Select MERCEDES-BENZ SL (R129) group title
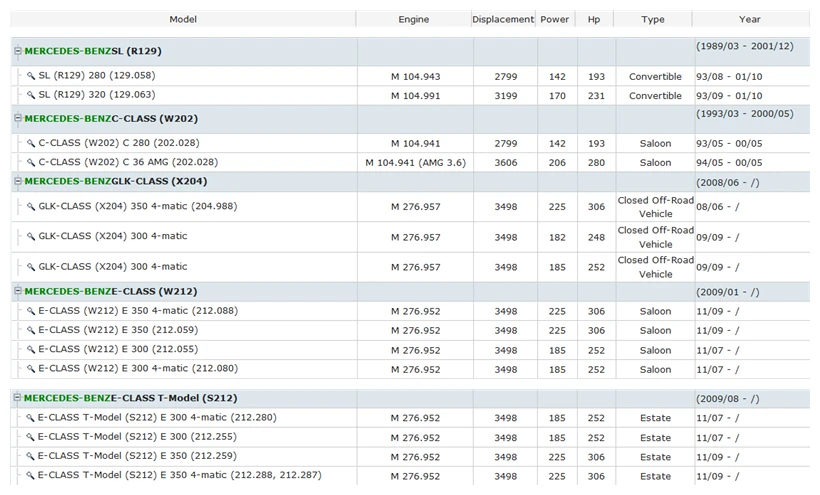This screenshot has height=495, width=820. [93, 51]
